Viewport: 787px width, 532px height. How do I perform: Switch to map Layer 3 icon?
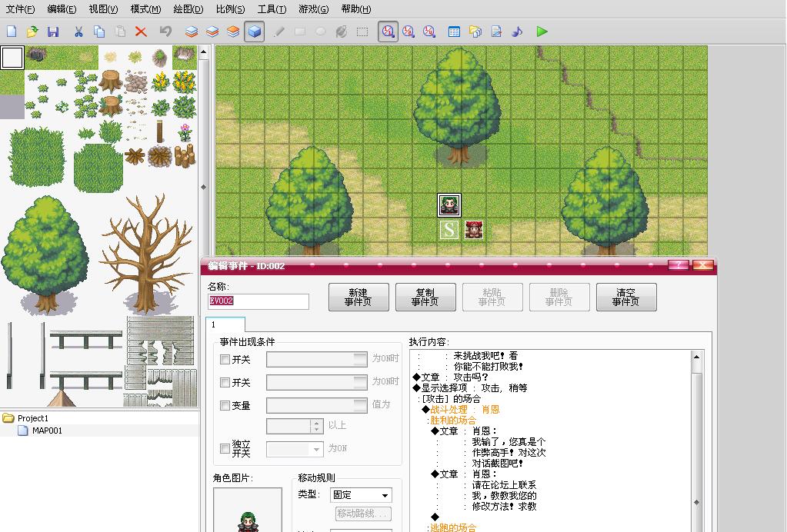233,32
